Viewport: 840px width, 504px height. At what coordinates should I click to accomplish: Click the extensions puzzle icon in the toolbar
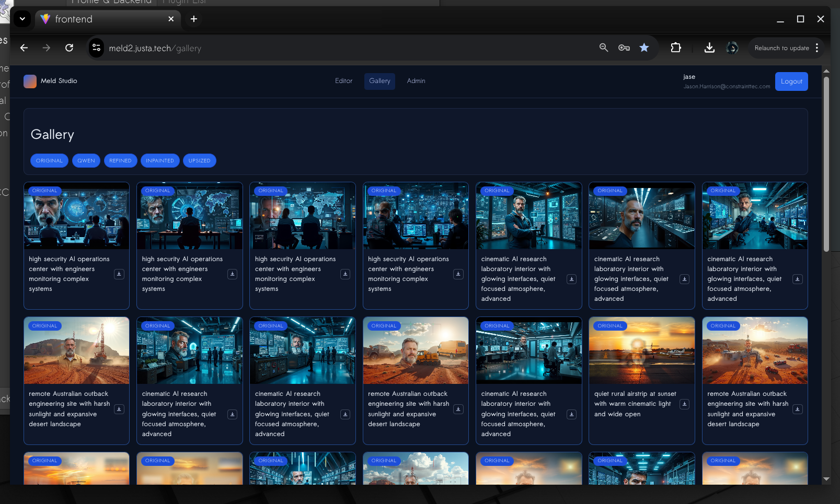click(676, 48)
